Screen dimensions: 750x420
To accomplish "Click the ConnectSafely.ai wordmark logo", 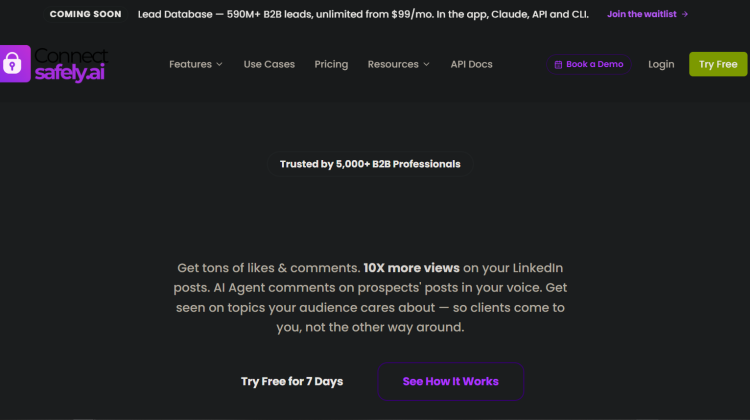I will (71, 64).
